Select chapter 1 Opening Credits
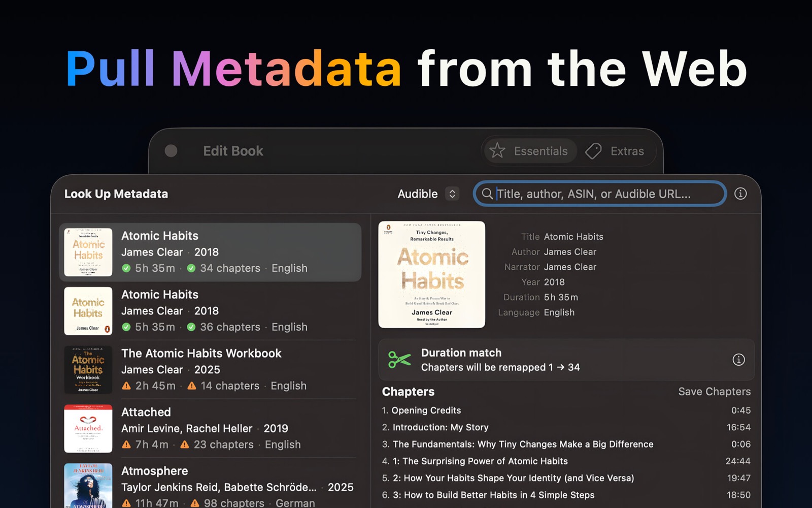The image size is (812, 508). [x=566, y=410]
